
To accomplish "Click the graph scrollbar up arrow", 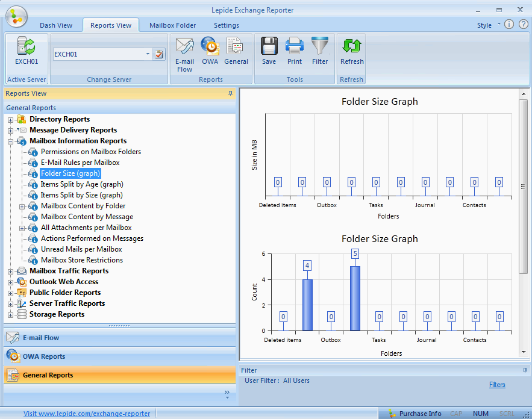I will (523, 94).
